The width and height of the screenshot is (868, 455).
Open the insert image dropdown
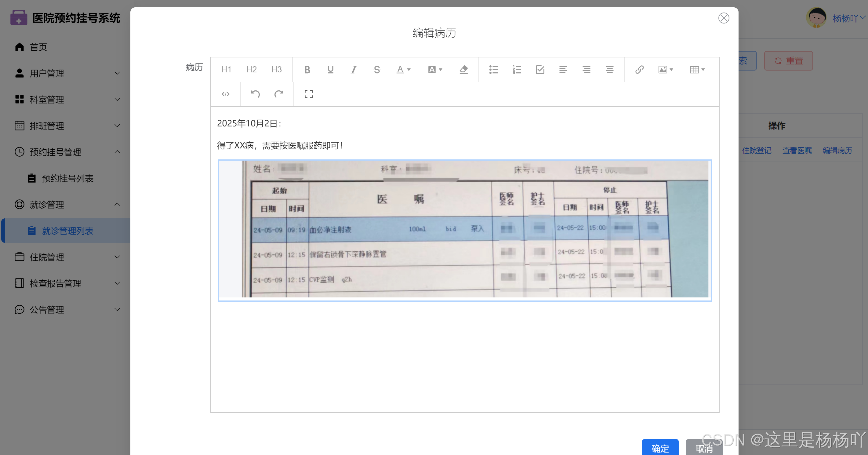click(x=666, y=70)
